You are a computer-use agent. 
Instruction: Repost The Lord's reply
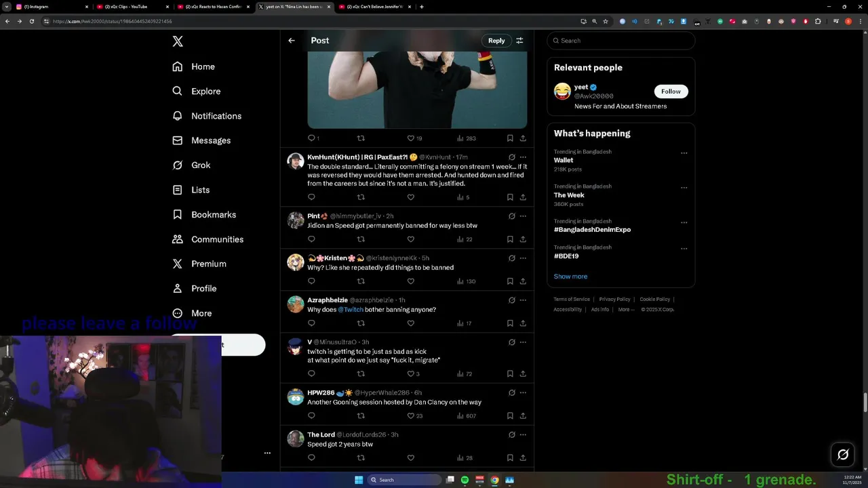point(361,457)
